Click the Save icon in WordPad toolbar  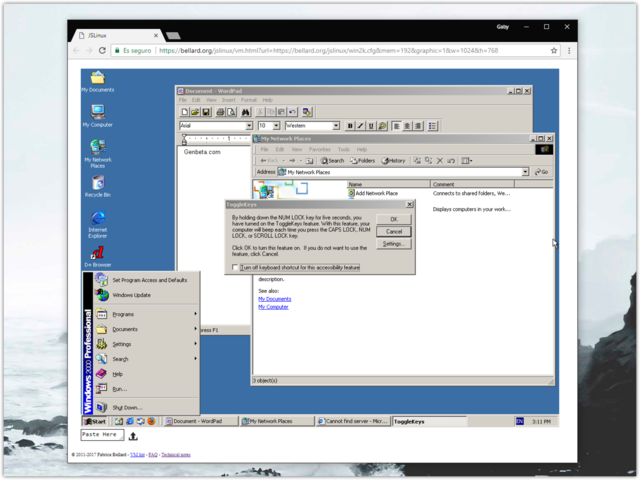click(206, 112)
